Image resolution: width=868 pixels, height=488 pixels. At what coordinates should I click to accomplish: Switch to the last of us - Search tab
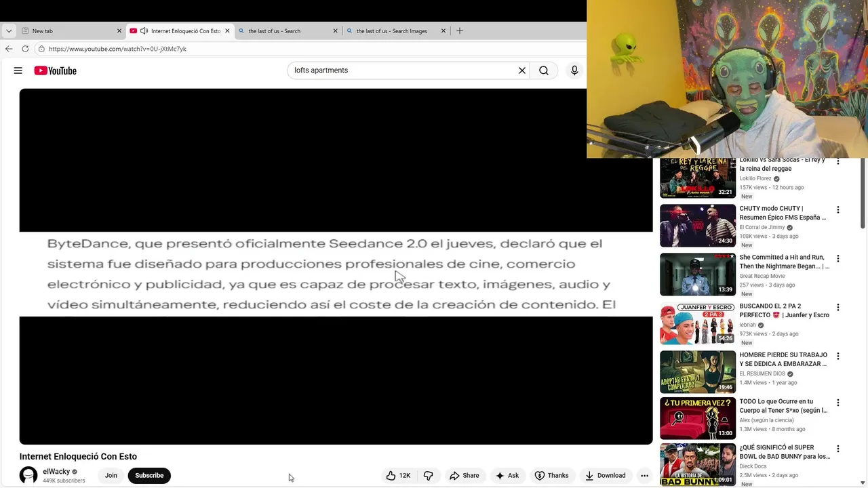click(288, 30)
